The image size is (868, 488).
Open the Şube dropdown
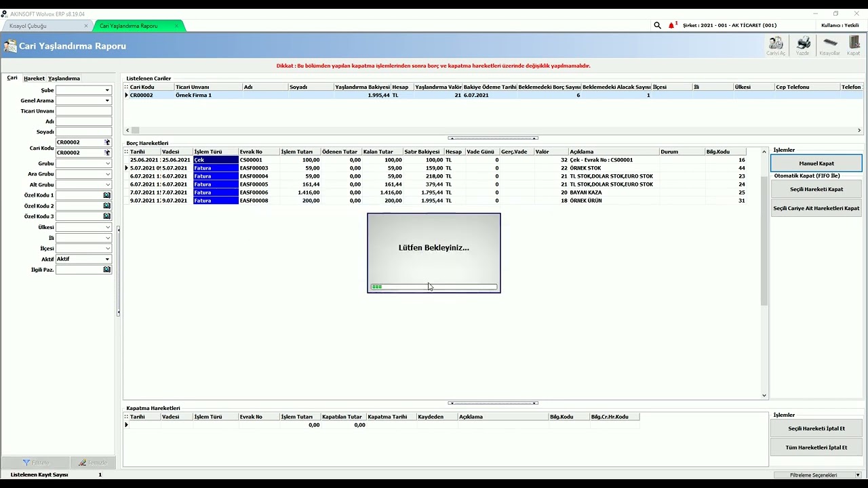(x=107, y=90)
